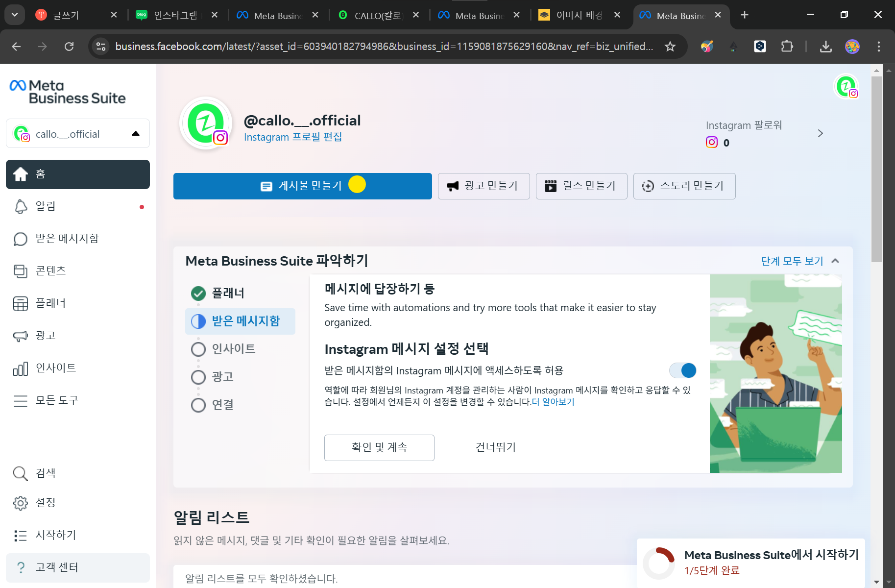Open the browser downloads icon

click(x=826, y=47)
